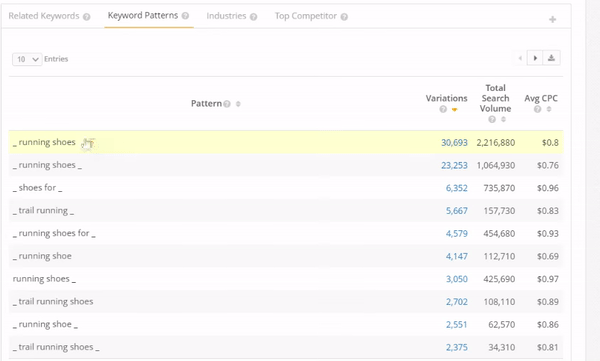Open variations link 2,375
The image size is (600, 361).
point(457,347)
